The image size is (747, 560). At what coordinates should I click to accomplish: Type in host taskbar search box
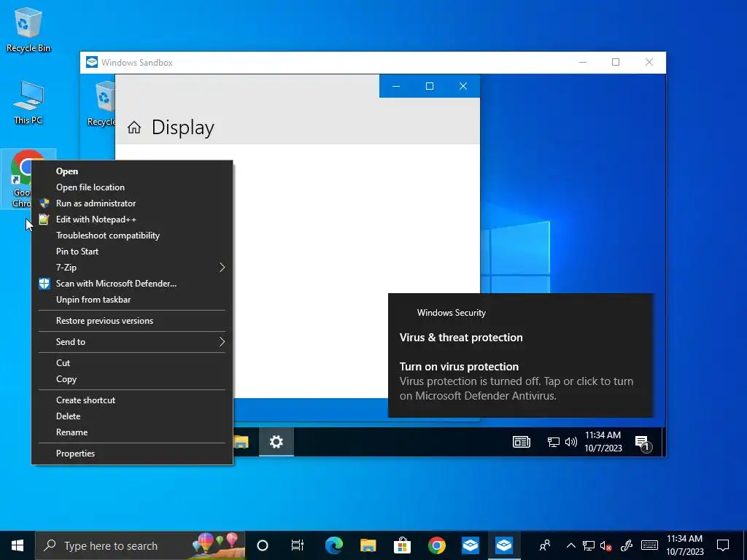tap(140, 545)
